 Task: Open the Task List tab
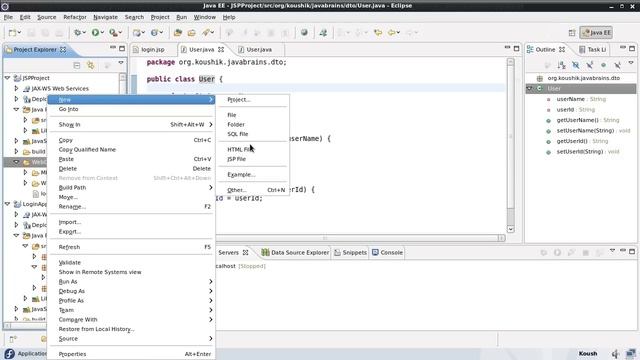(593, 49)
